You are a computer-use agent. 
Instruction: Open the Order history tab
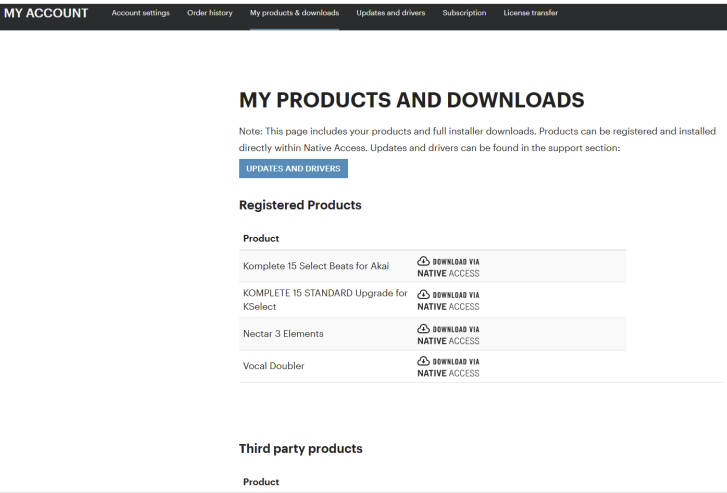coord(210,13)
